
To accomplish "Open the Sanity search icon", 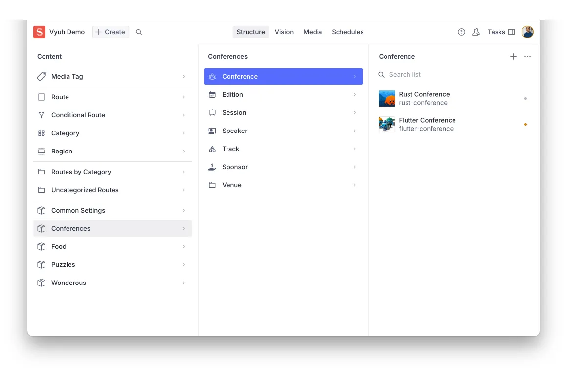I will [139, 32].
